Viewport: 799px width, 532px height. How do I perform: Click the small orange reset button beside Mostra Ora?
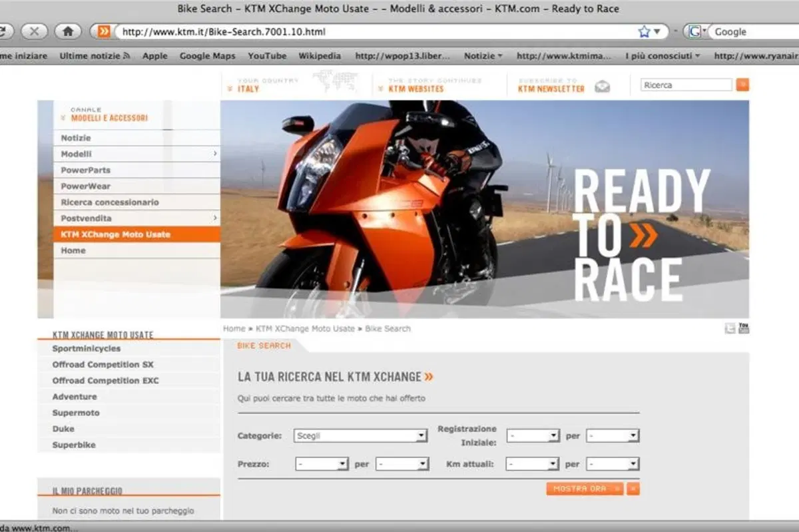coord(633,489)
